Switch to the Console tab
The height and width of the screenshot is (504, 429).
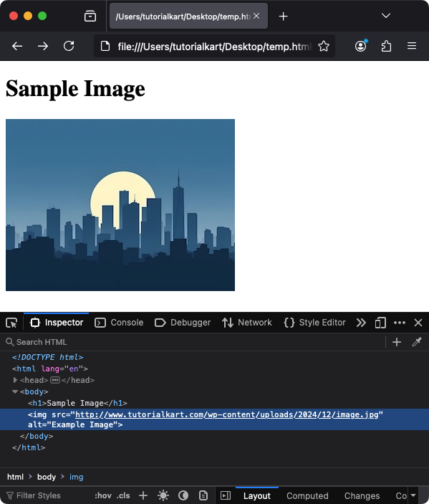click(x=119, y=323)
